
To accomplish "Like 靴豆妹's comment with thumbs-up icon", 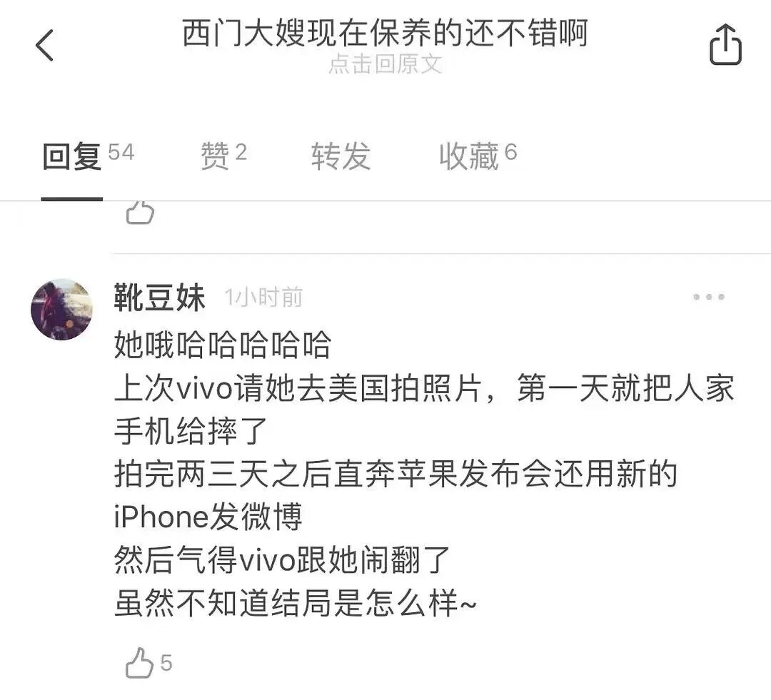I will coord(139,663).
